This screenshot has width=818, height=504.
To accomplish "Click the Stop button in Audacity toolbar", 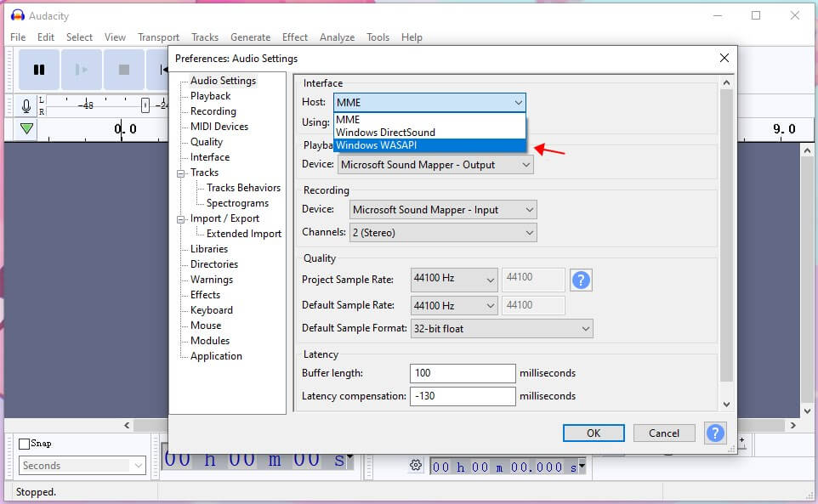I will (123, 70).
